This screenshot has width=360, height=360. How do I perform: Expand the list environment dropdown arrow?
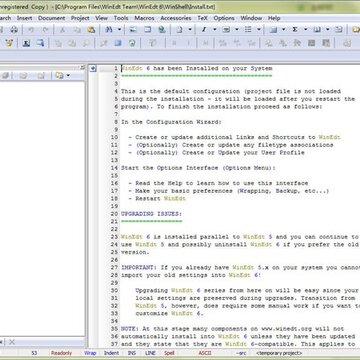(258, 30)
